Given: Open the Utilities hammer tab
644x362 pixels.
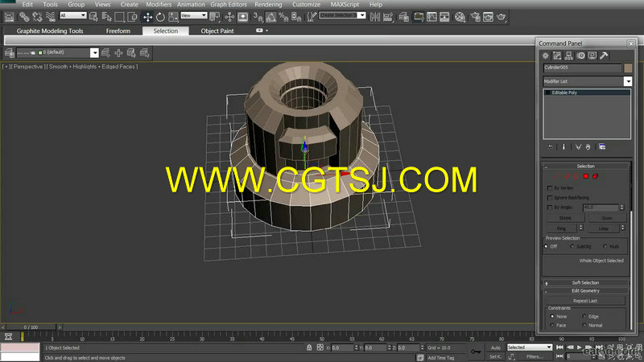Looking at the screenshot, I should [x=604, y=56].
